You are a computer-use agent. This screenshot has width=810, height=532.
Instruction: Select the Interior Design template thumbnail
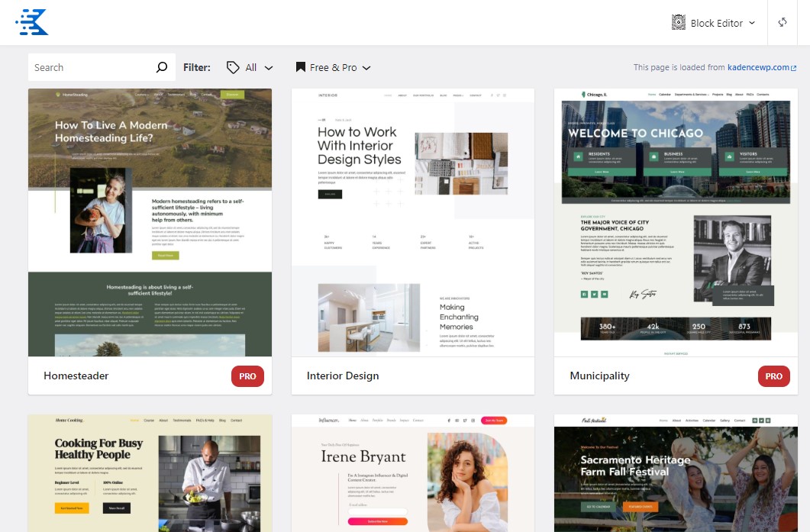[413, 223]
